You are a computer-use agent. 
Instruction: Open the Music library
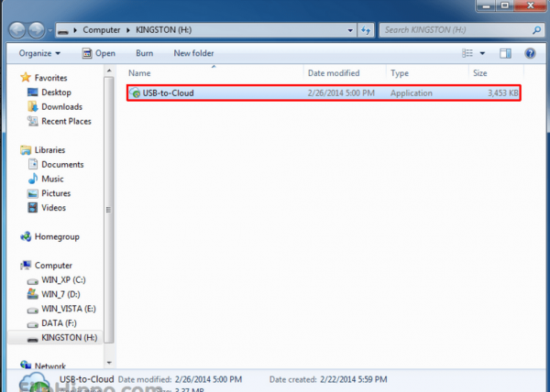[52, 179]
